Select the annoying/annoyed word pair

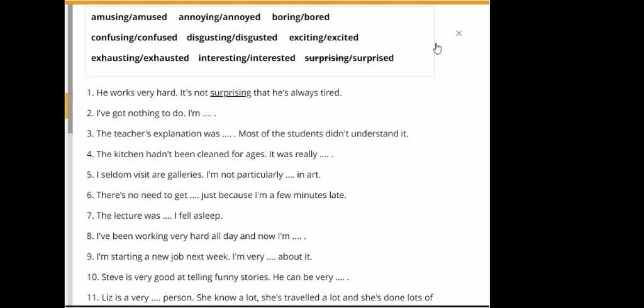click(219, 17)
